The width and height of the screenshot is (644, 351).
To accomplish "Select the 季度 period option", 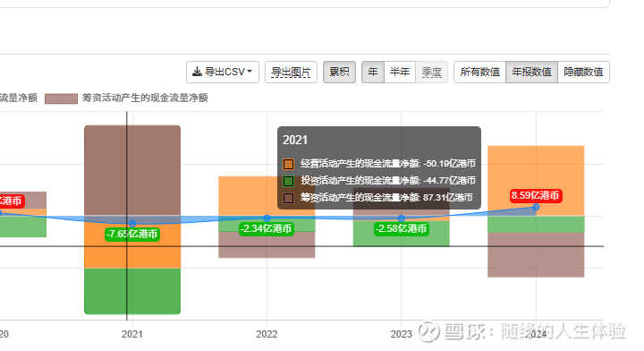I will [x=431, y=73].
